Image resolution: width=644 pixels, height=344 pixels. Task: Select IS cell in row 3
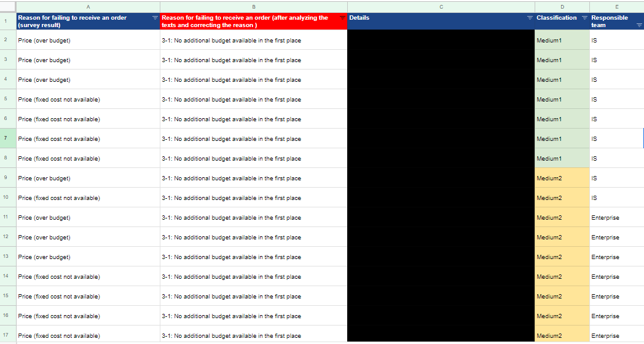pyautogui.click(x=617, y=60)
